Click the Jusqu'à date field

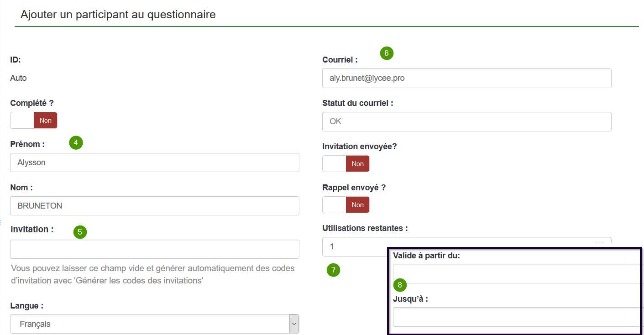pyautogui.click(x=517, y=317)
